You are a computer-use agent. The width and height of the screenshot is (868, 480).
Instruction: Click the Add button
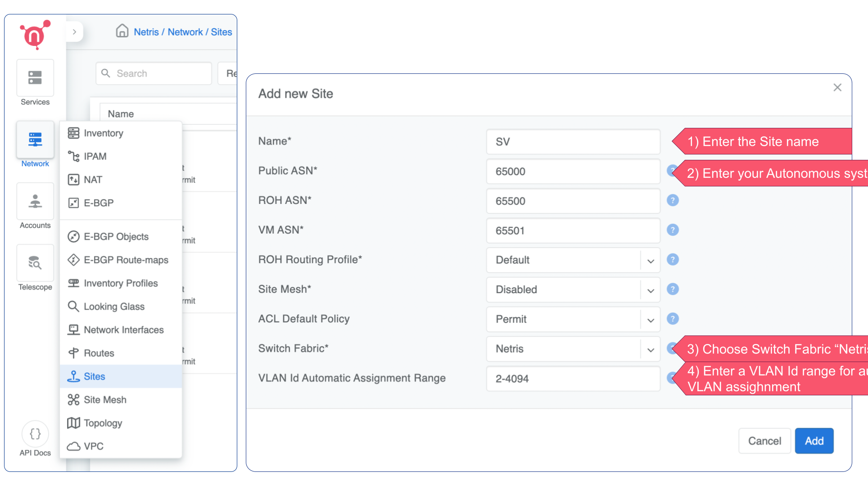click(814, 441)
